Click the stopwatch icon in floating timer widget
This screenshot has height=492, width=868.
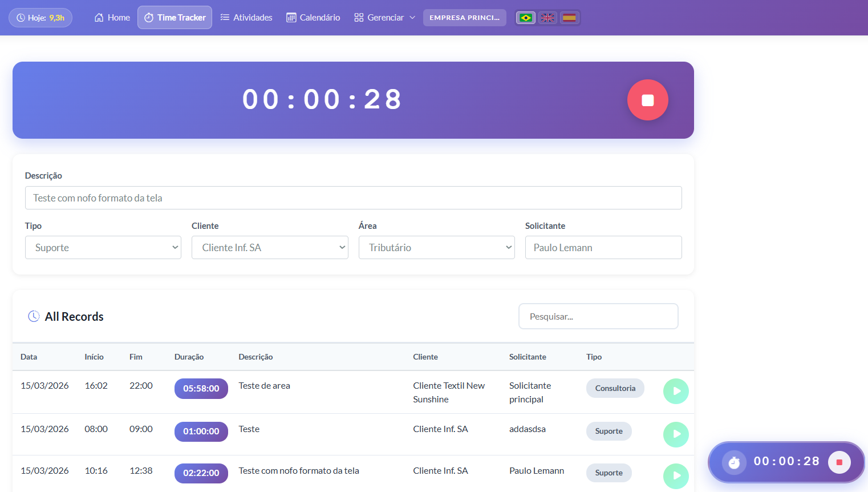pyautogui.click(x=733, y=462)
